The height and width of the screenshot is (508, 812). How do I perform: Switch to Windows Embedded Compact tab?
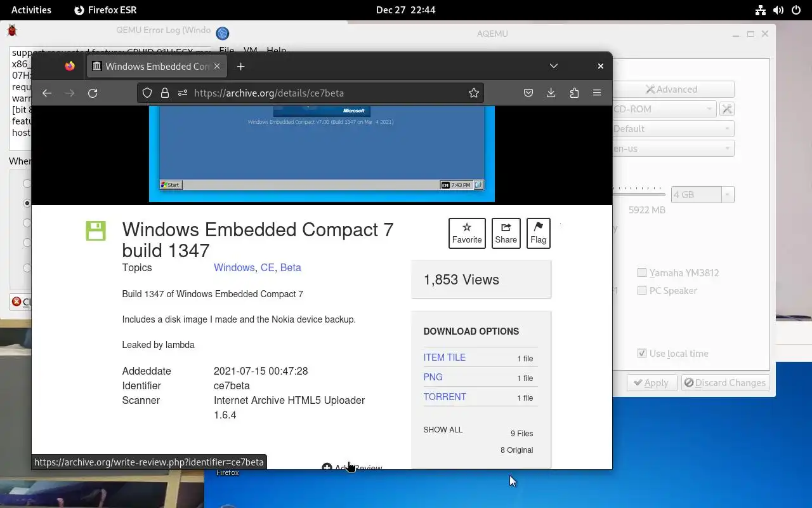(156, 66)
